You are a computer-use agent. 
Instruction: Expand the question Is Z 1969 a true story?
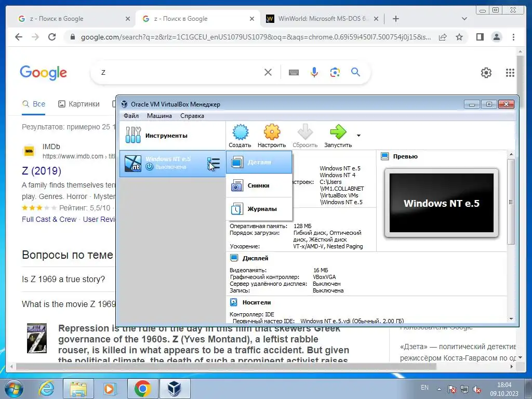(x=63, y=279)
